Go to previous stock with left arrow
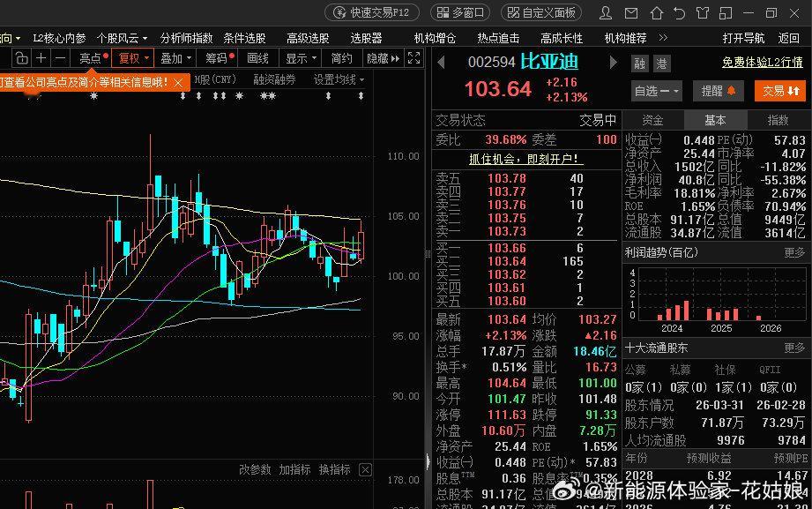This screenshot has height=509, width=812. [x=441, y=63]
